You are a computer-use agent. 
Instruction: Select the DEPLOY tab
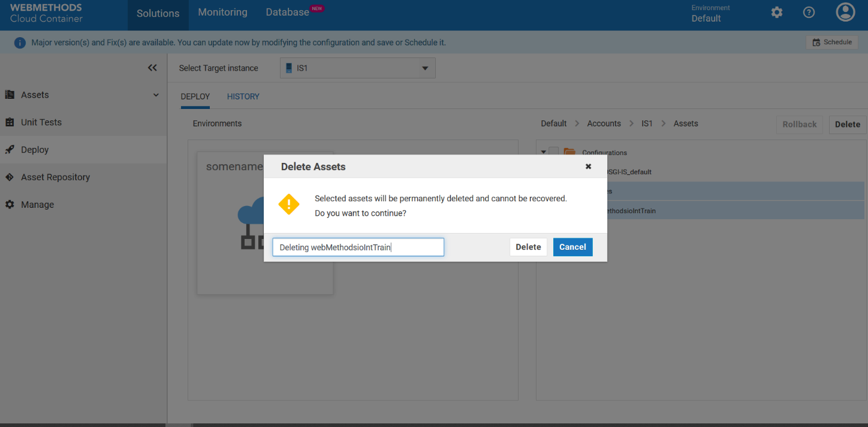pyautogui.click(x=195, y=96)
